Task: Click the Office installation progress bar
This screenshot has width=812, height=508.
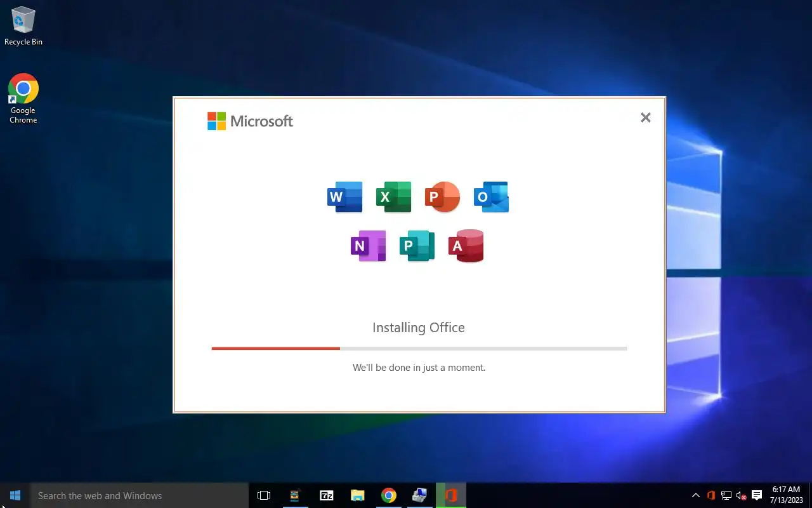Action: point(419,349)
